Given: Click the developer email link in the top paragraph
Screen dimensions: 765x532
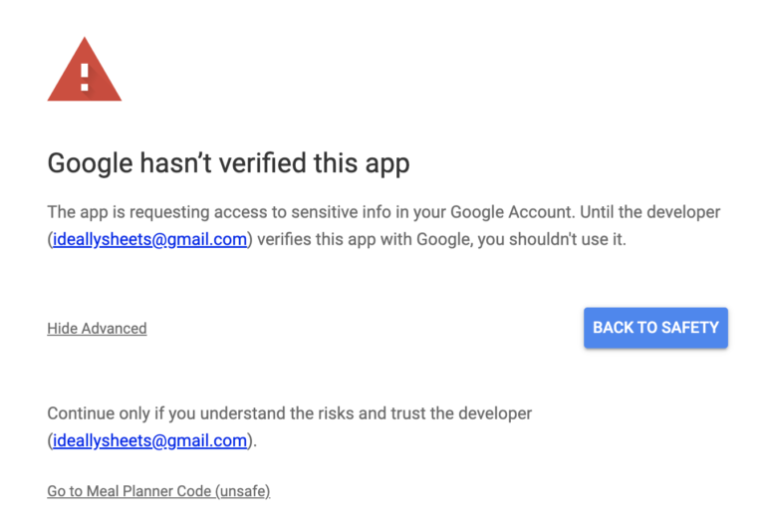Looking at the screenshot, I should click(x=149, y=240).
